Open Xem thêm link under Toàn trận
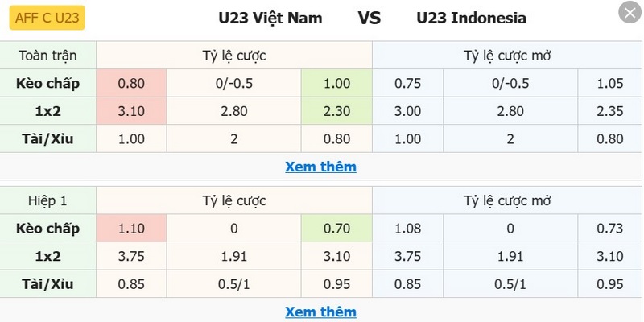The width and height of the screenshot is (644, 322). tap(320, 167)
